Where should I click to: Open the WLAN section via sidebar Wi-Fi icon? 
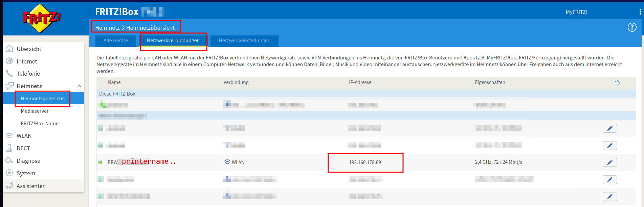pyautogui.click(x=9, y=136)
